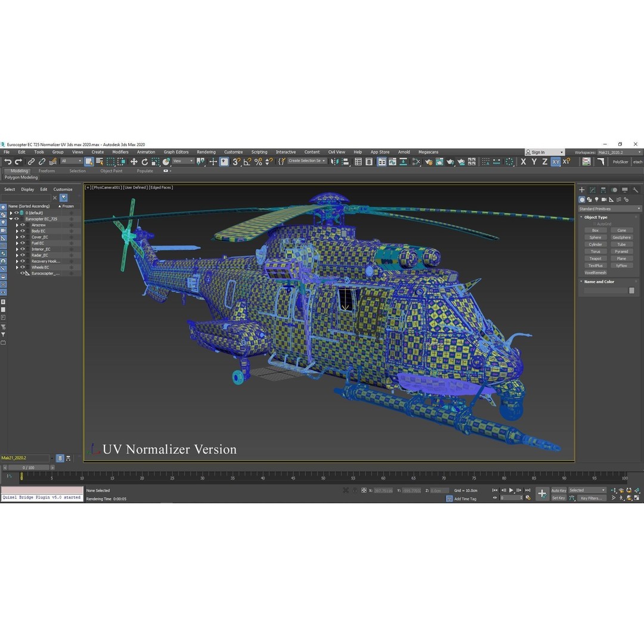Open the Modifiers menu
This screenshot has width=644, height=644.
pos(120,152)
